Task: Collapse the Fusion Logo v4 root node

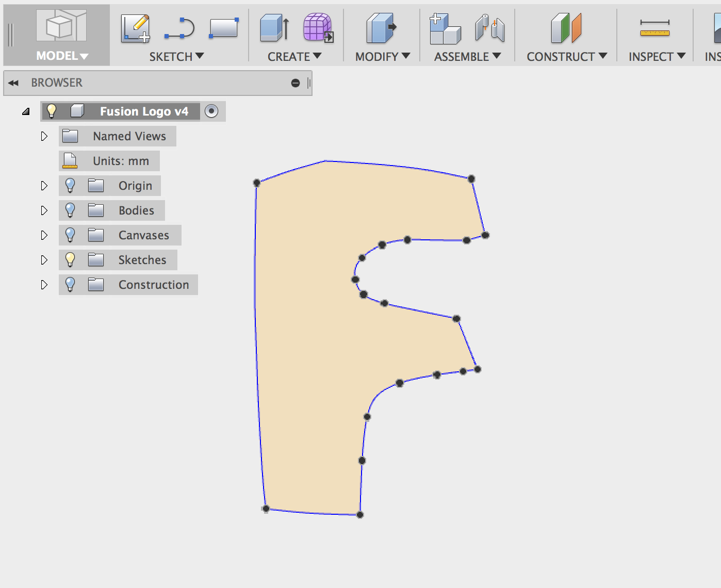Action: [x=26, y=111]
